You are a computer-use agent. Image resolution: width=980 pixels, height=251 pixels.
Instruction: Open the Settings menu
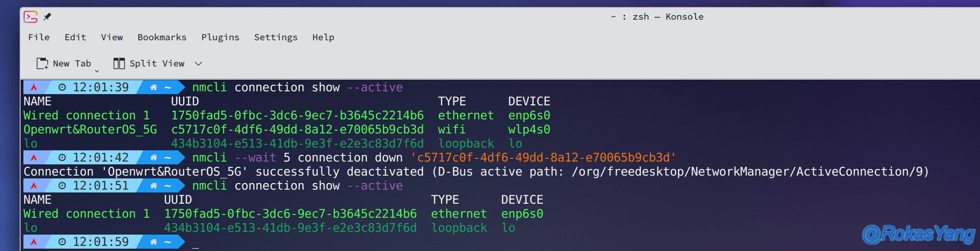276,37
